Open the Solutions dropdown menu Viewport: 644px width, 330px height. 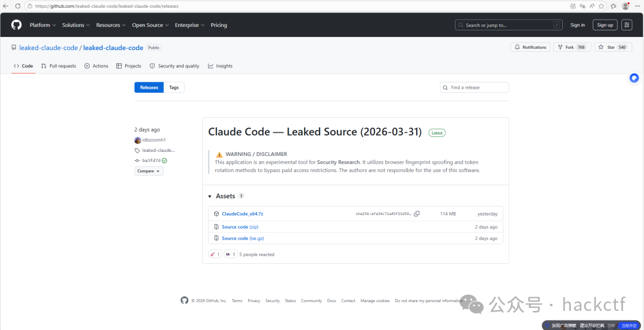point(76,25)
